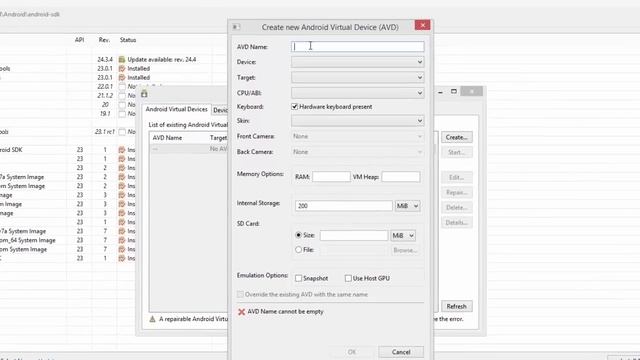This screenshot has width=640, height=360.
Task: Click Cancel in the Create AVD dialog
Action: (401, 352)
